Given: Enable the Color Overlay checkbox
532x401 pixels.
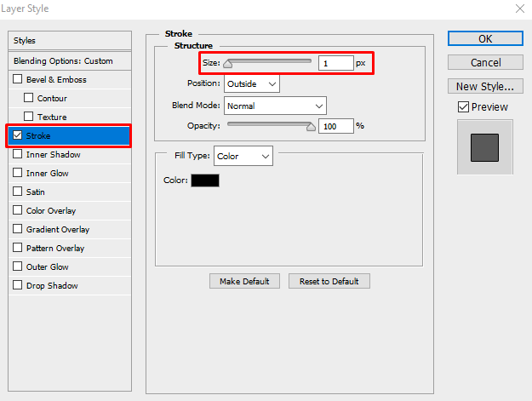Looking at the screenshot, I should click(17, 210).
